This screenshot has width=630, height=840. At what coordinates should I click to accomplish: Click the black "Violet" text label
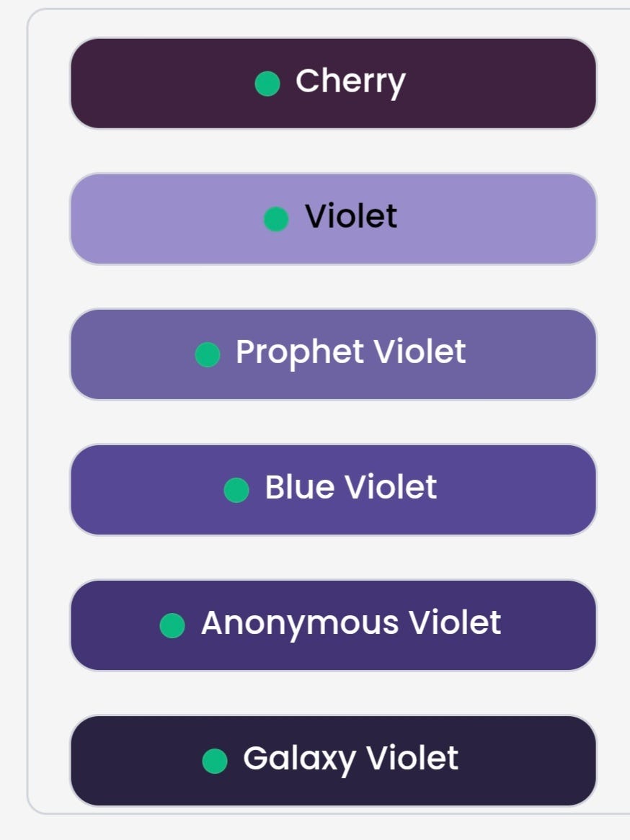coord(351,216)
